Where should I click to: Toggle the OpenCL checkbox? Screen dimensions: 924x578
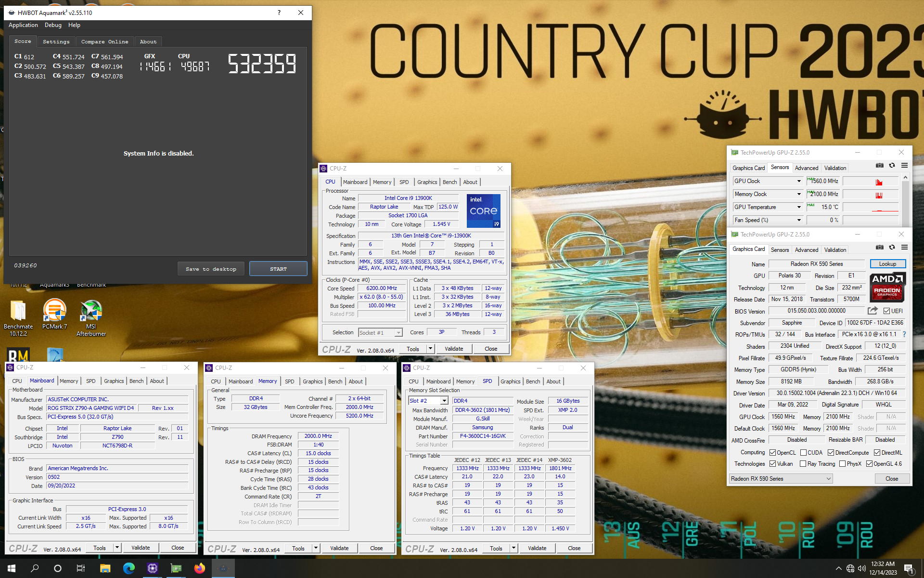772,453
